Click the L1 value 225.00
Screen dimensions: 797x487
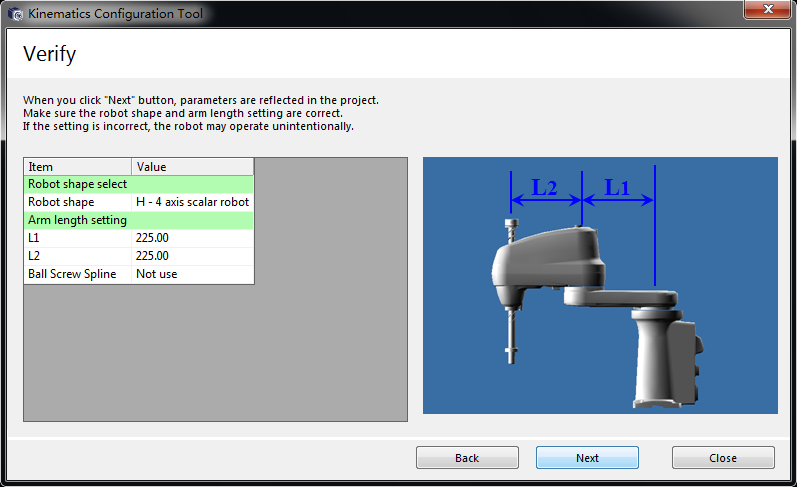[193, 238]
